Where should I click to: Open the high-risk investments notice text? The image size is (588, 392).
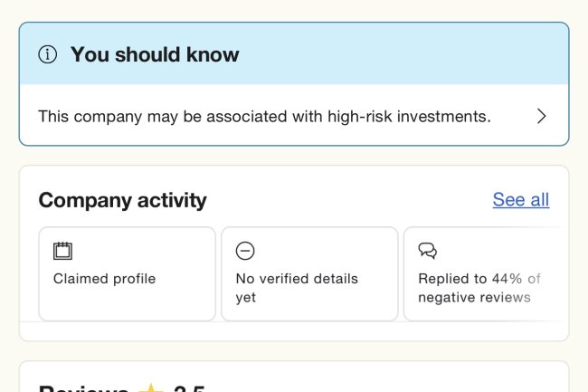click(x=264, y=116)
